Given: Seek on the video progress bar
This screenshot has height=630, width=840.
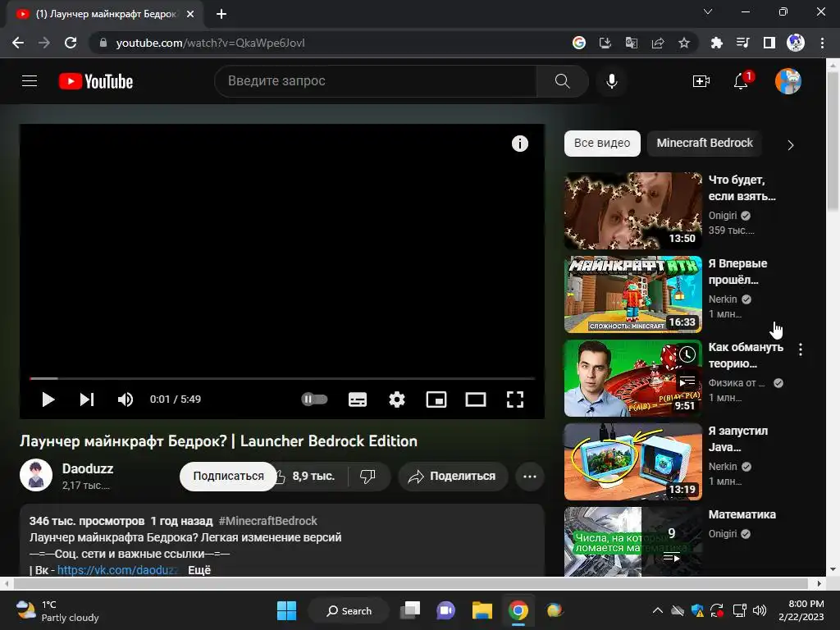Looking at the screenshot, I should [282, 378].
